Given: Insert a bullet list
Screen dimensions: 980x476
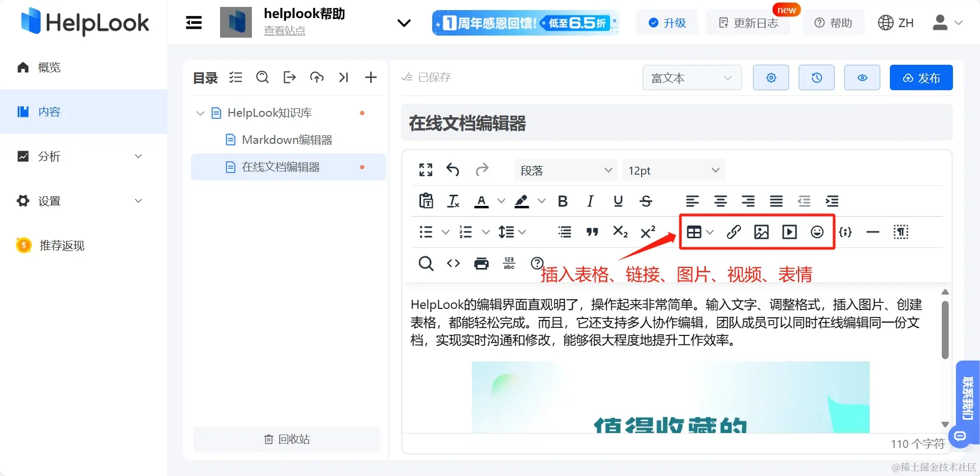Looking at the screenshot, I should 426,232.
